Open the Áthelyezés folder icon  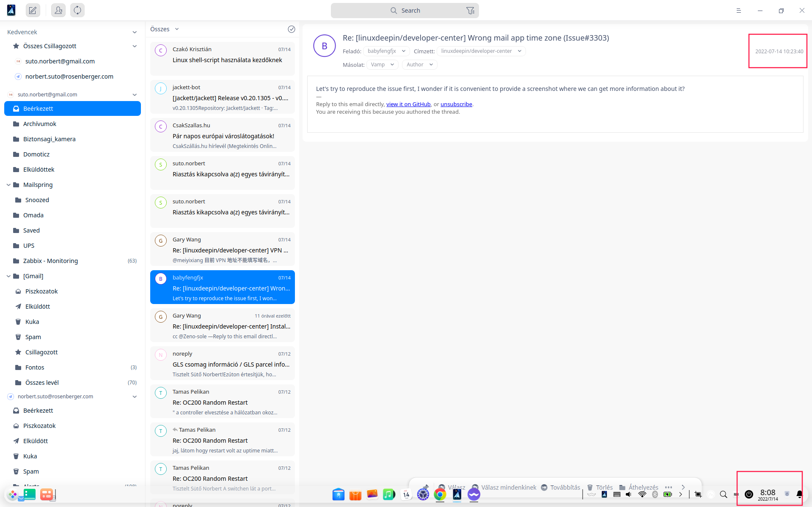[x=621, y=487]
